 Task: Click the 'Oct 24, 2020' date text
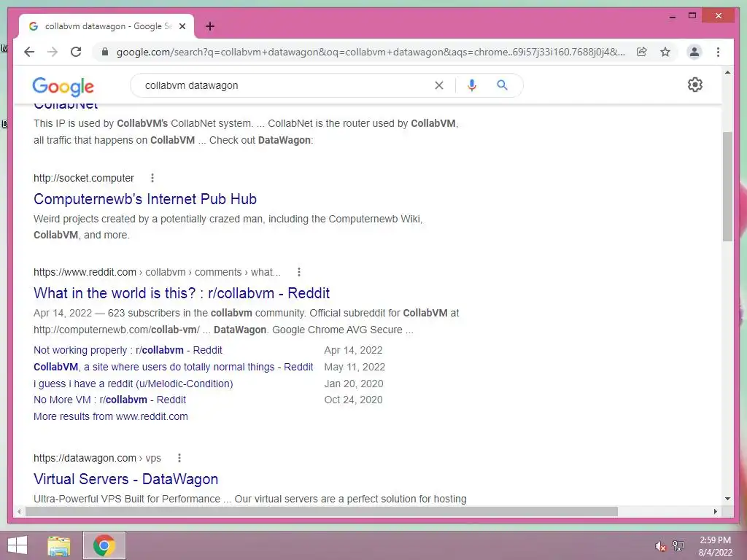[353, 400]
